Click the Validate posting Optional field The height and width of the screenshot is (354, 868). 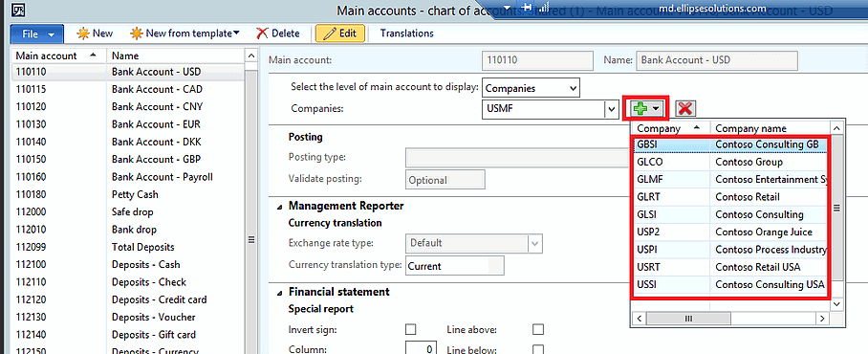click(x=445, y=180)
